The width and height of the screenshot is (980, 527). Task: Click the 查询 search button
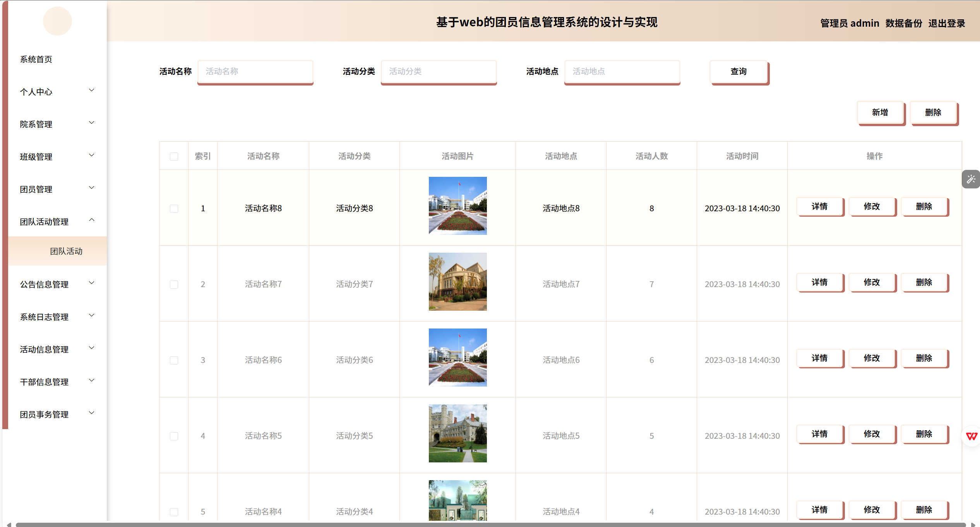click(738, 72)
